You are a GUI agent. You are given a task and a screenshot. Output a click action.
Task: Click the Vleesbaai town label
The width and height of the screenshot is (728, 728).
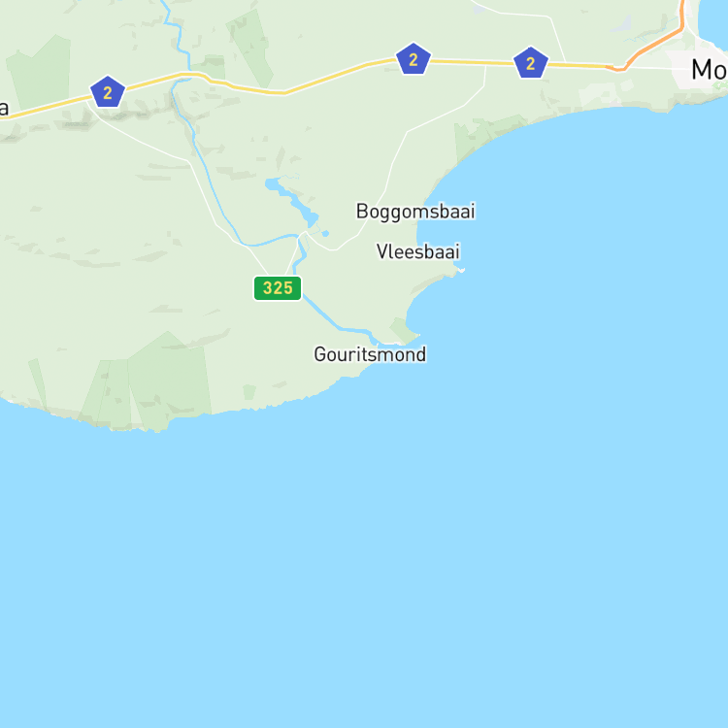(417, 251)
